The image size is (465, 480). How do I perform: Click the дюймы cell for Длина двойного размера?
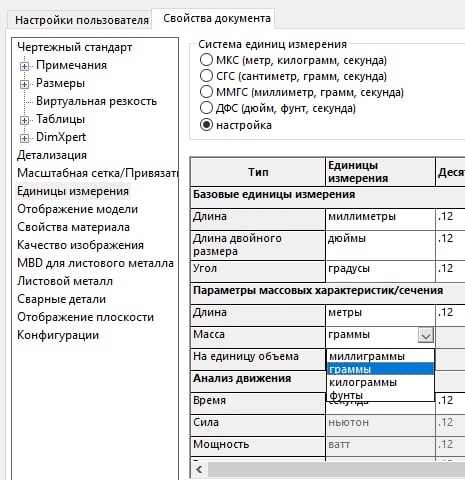point(380,245)
